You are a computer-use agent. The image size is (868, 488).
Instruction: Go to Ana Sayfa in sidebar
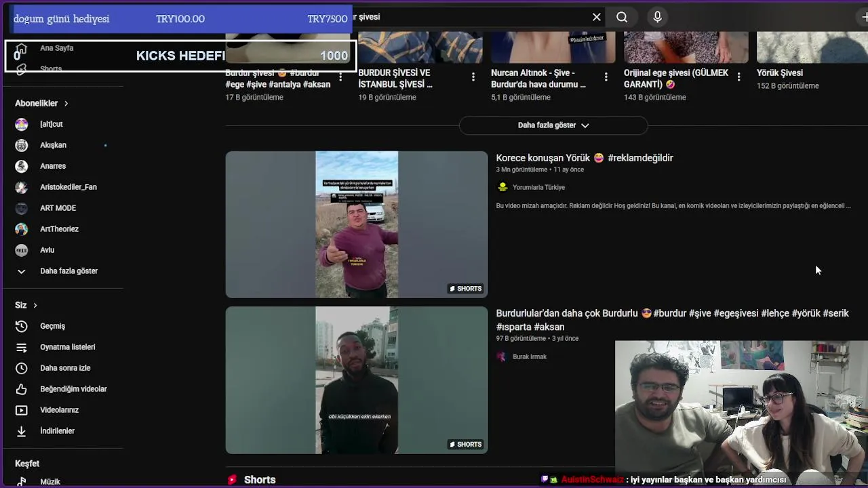tap(56, 48)
